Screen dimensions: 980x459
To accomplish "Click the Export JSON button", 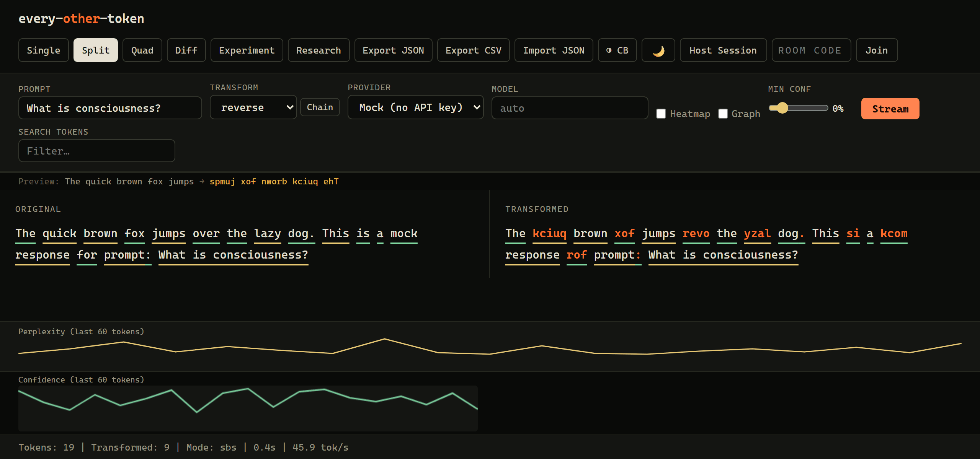I will click(393, 50).
